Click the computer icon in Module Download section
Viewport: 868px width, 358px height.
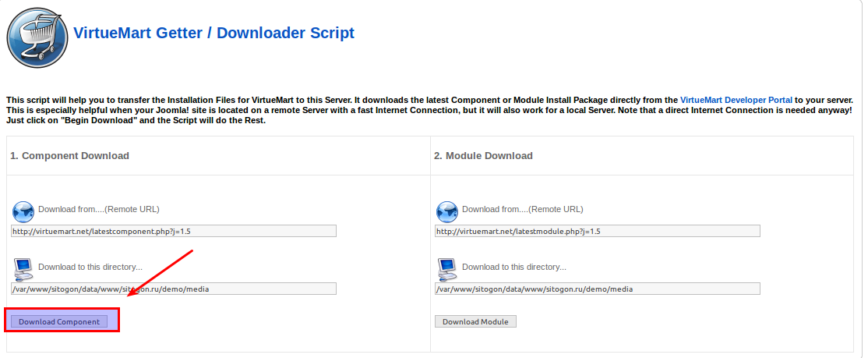(x=447, y=269)
